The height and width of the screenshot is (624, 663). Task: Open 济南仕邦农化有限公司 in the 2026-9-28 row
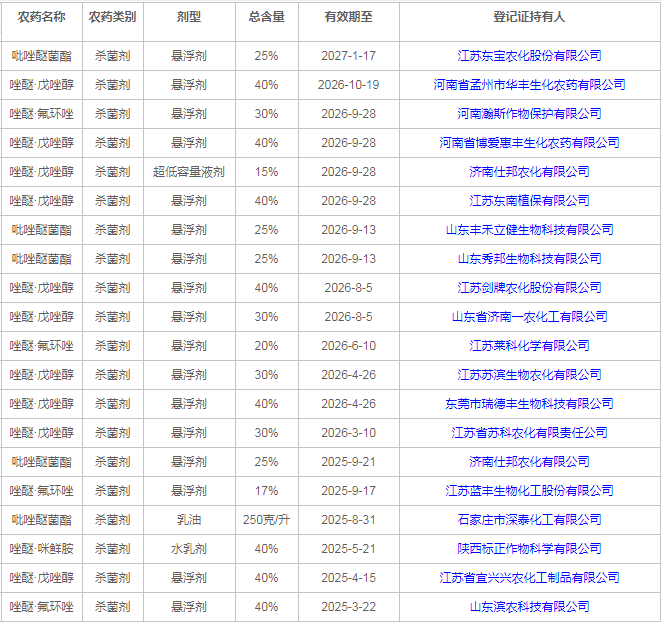[529, 172]
